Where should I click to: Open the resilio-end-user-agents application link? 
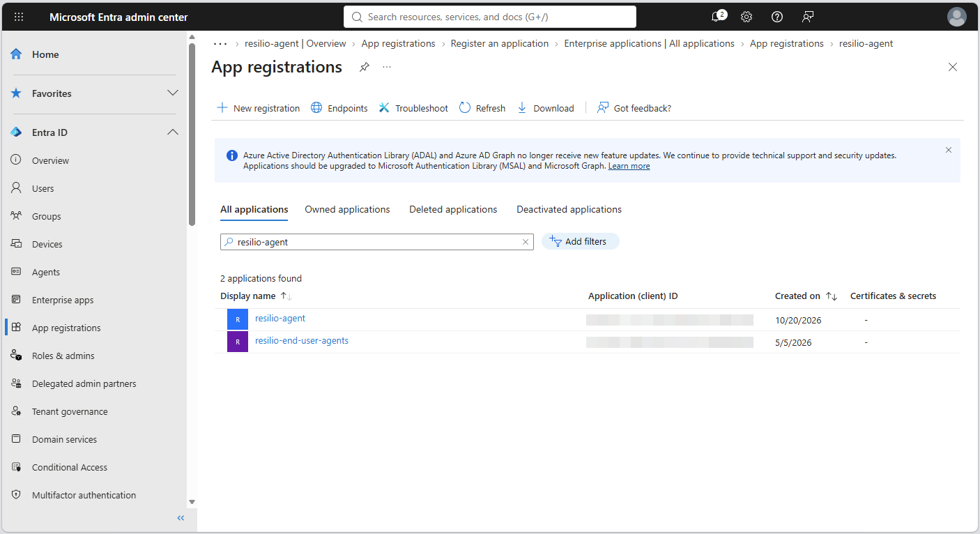coord(302,341)
